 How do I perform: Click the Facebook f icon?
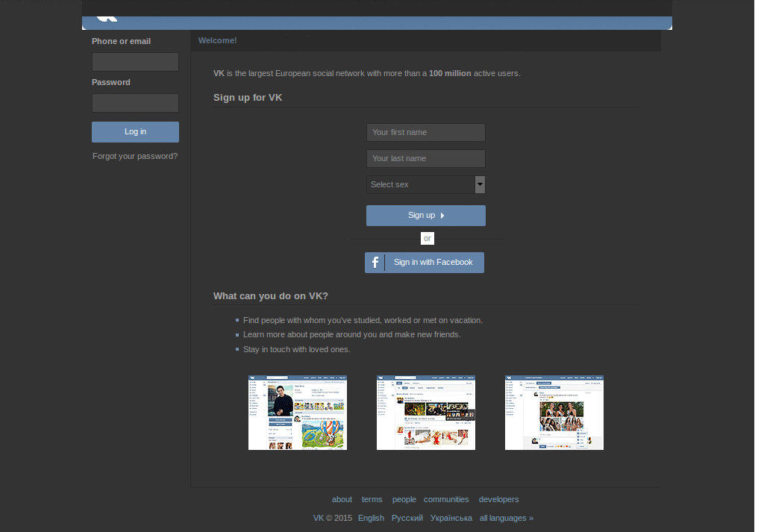(x=375, y=263)
